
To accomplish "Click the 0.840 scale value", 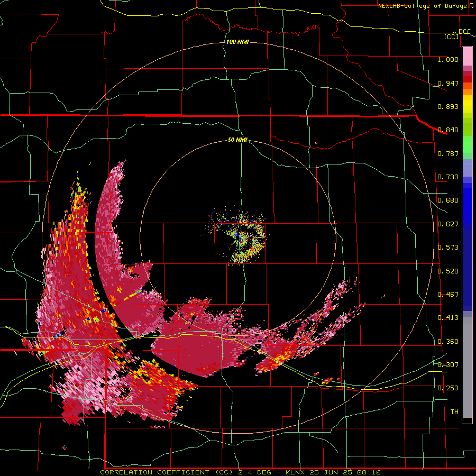I will pos(448,130).
